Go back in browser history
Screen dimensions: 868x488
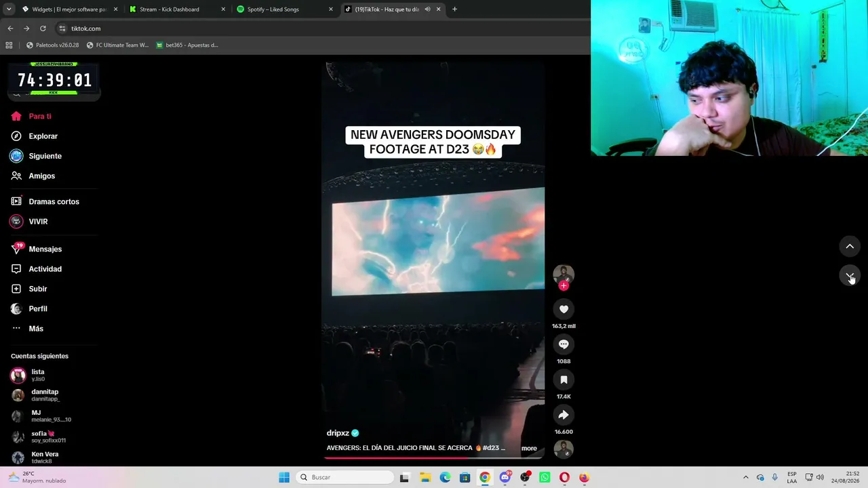(10, 28)
